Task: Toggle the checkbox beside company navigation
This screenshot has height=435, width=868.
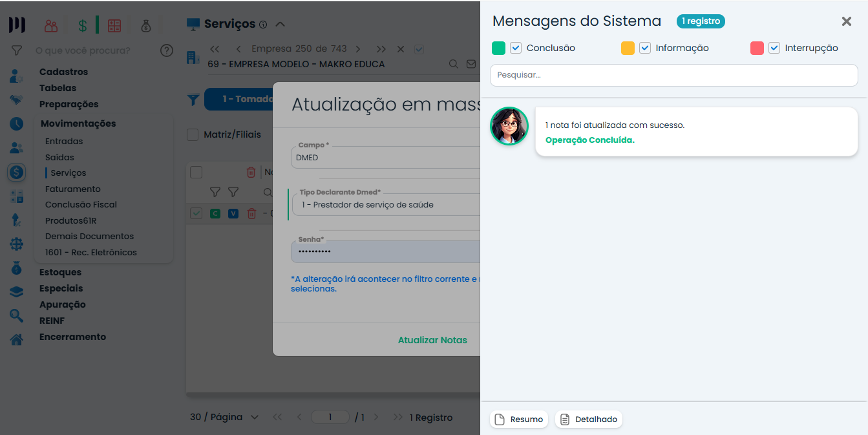Action: (419, 49)
